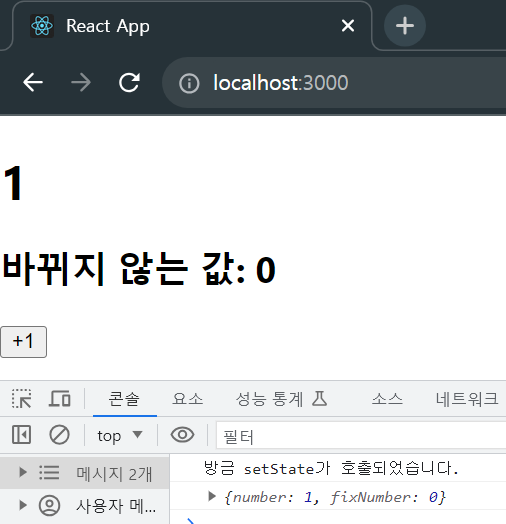Open a new browser tab

(x=405, y=26)
